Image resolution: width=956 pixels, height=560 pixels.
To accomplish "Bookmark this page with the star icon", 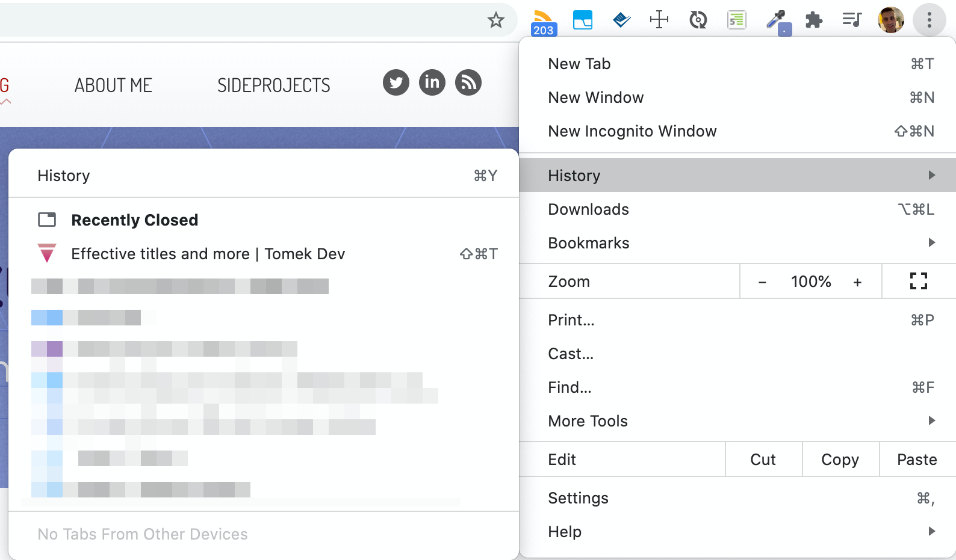I will [x=496, y=20].
